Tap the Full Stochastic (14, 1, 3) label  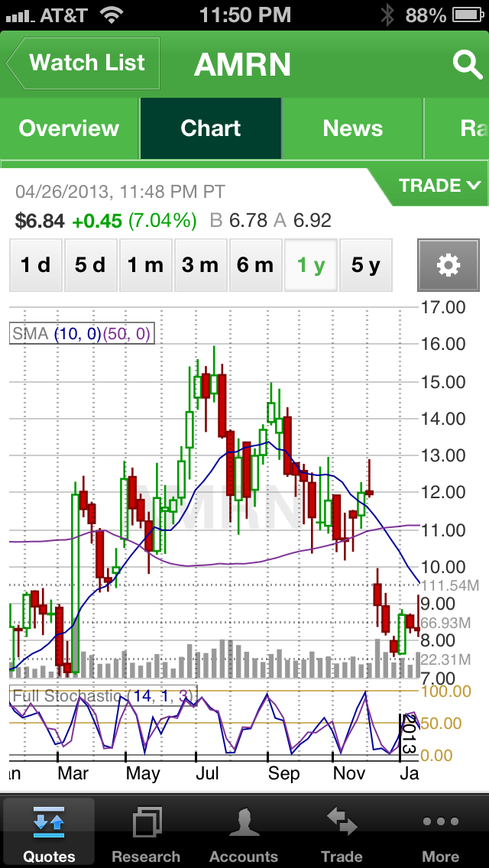pos(103,696)
